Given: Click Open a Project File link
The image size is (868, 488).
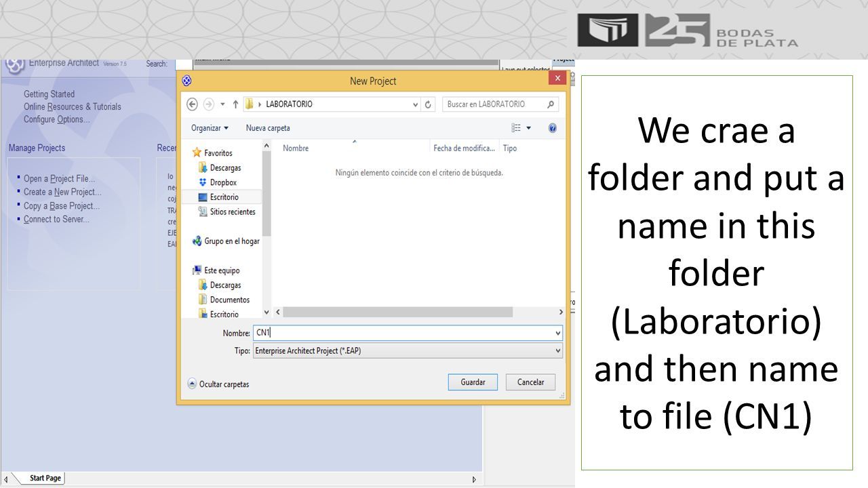Looking at the screenshot, I should [59, 179].
